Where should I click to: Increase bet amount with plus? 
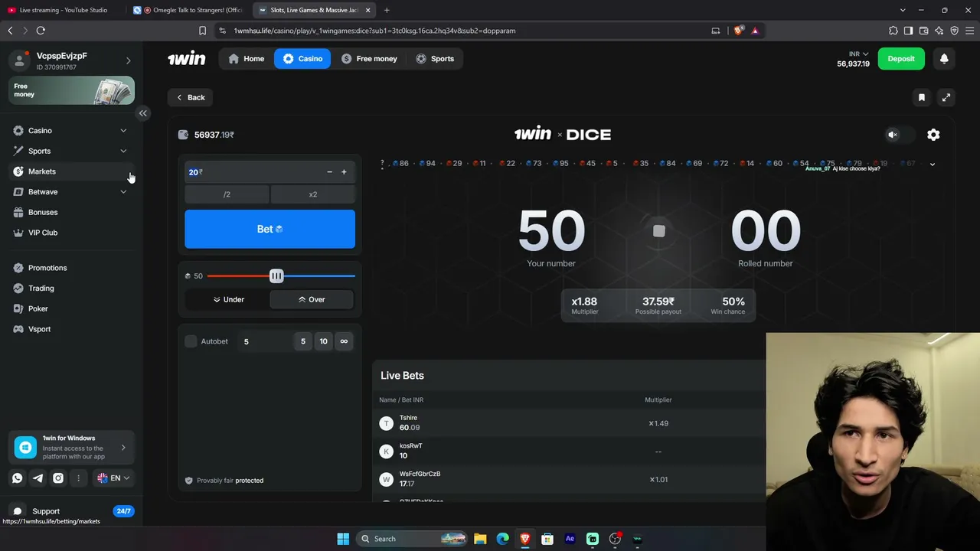344,172
